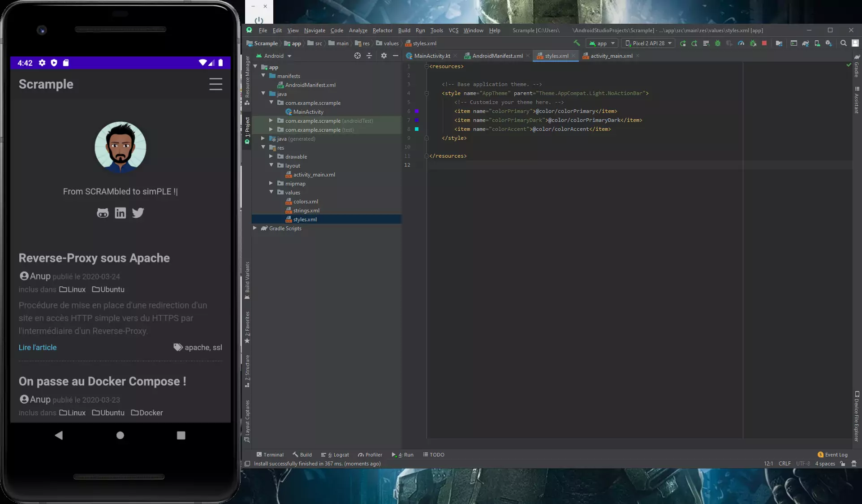Tap the LinkedIn icon in the emulator

tap(121, 213)
